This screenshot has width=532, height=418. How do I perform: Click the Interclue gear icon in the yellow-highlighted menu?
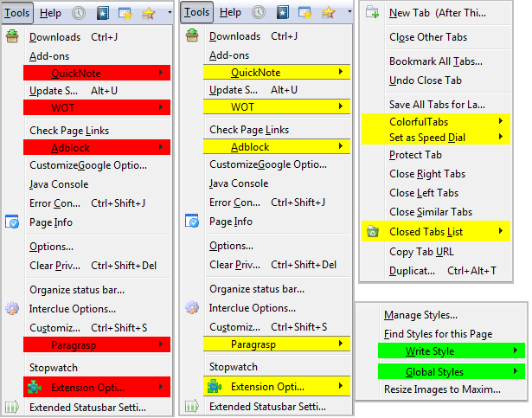click(x=192, y=307)
